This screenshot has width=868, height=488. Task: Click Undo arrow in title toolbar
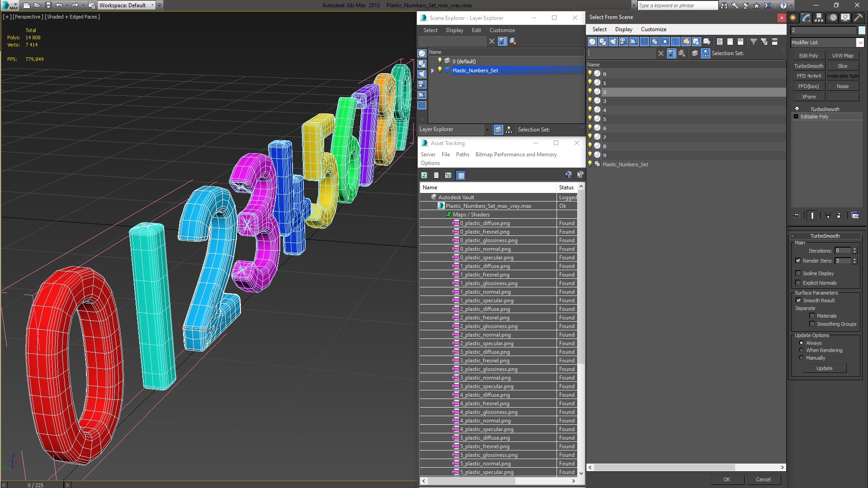point(59,5)
